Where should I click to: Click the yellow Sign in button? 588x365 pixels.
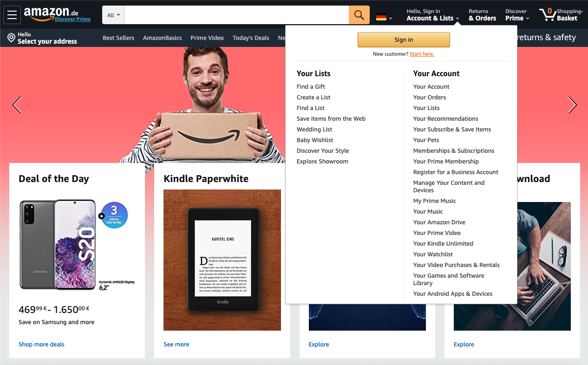pyautogui.click(x=404, y=39)
